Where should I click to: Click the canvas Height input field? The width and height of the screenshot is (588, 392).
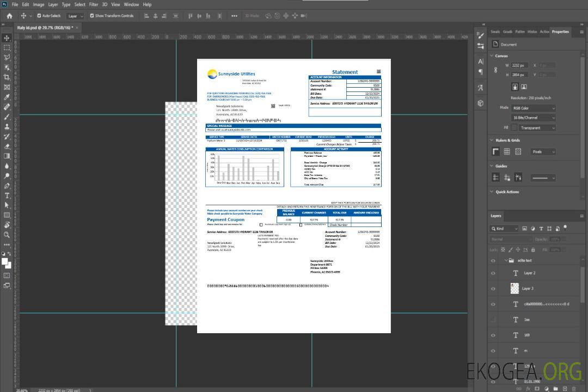(519, 75)
